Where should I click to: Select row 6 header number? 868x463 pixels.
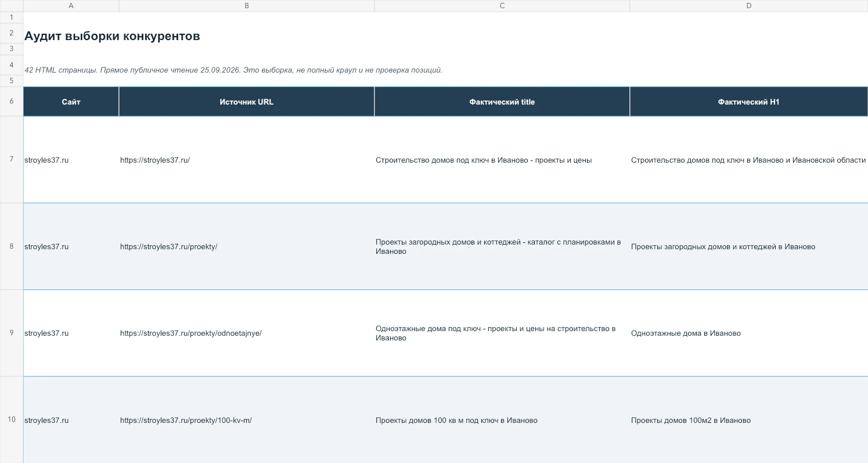click(12, 102)
